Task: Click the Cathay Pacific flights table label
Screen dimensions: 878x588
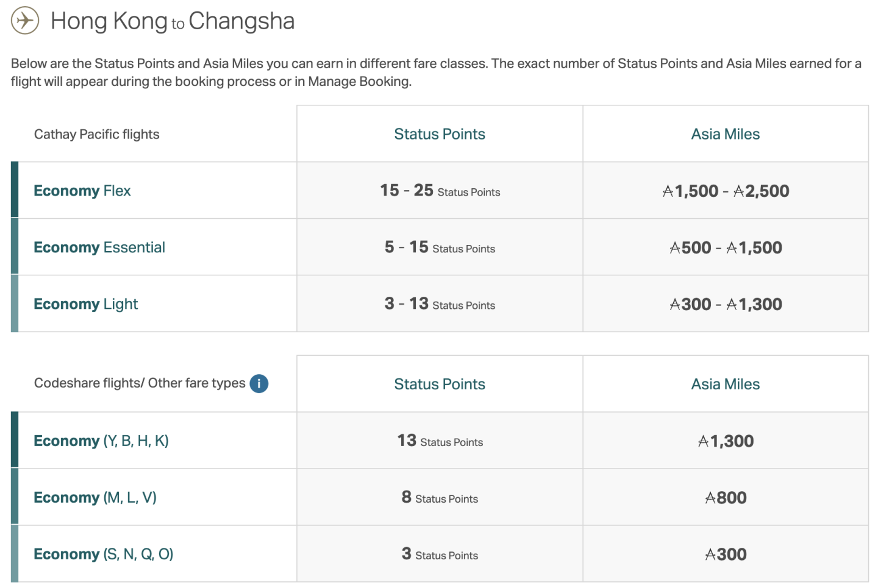Action: click(x=97, y=135)
